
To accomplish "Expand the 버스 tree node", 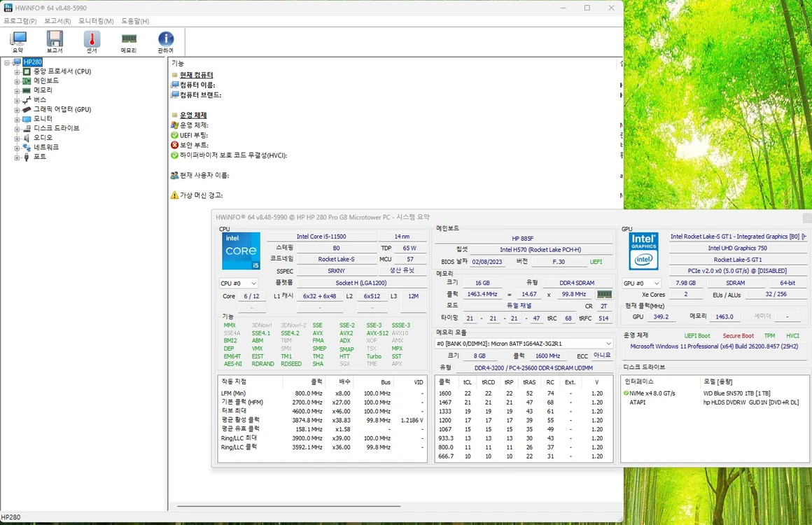I will pos(17,100).
